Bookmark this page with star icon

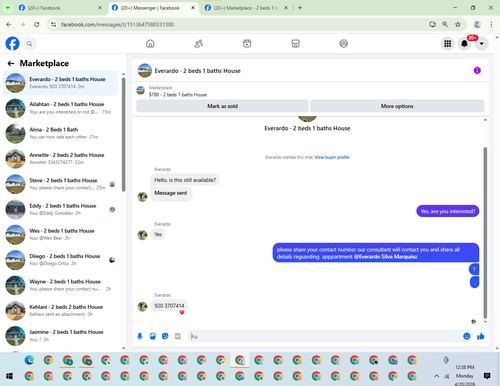[x=458, y=24]
